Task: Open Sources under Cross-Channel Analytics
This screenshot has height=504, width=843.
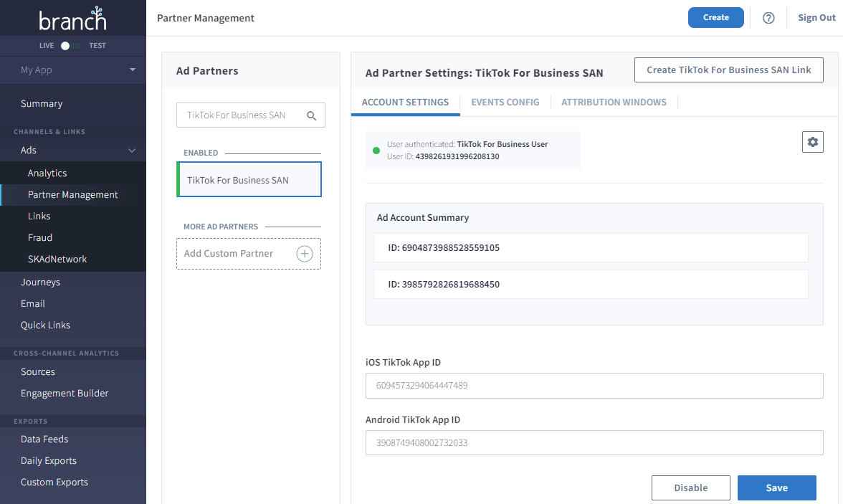Action: click(x=37, y=371)
